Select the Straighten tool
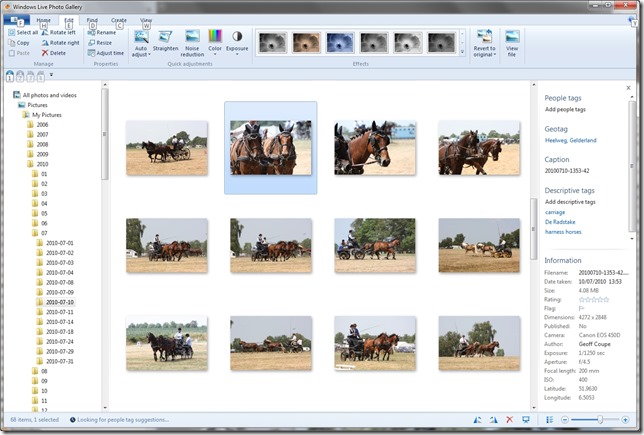The image size is (644, 435). (x=166, y=41)
